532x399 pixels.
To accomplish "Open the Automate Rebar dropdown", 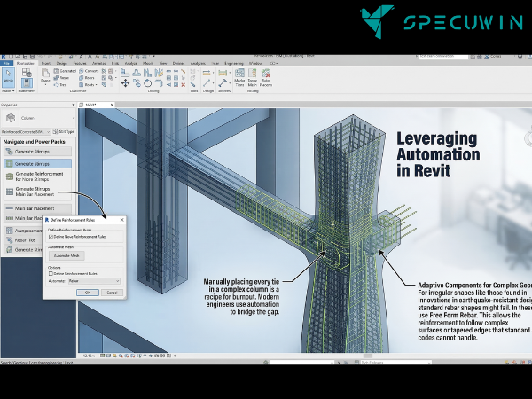I will tap(93, 280).
